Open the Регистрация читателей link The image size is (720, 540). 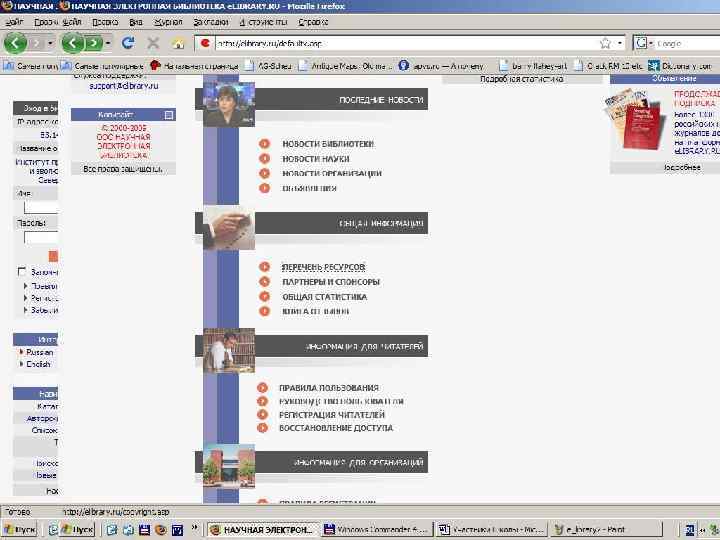click(332, 415)
